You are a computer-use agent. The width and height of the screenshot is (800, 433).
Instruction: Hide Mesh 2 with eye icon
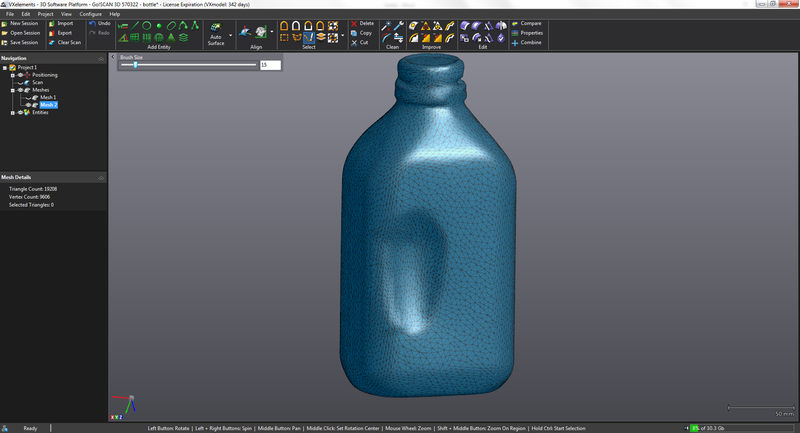click(x=29, y=105)
